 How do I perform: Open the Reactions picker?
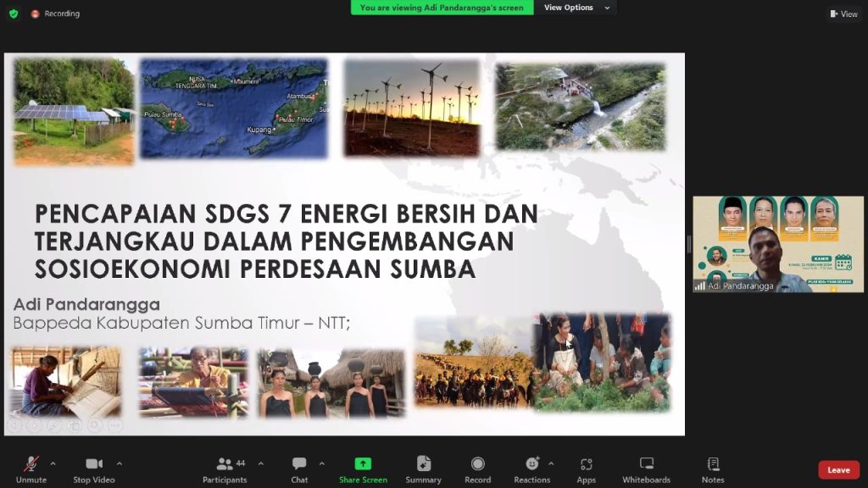(531, 469)
